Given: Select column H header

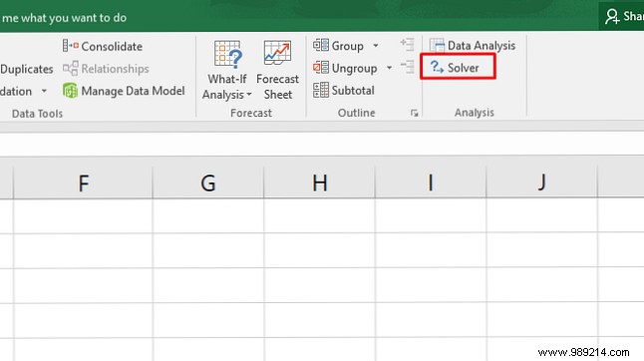Looking at the screenshot, I should (x=320, y=182).
